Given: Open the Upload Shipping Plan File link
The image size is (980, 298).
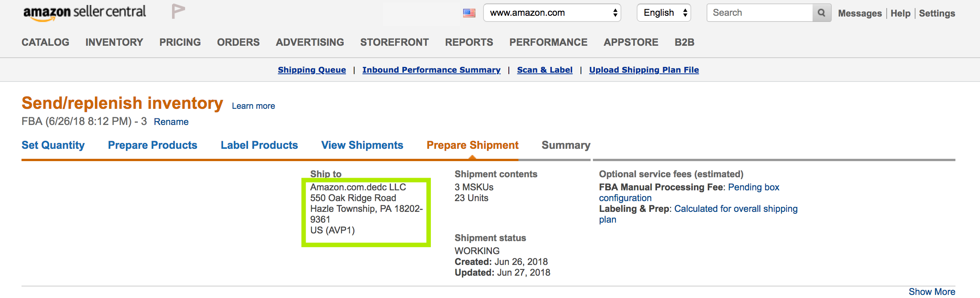Looking at the screenshot, I should (x=644, y=70).
